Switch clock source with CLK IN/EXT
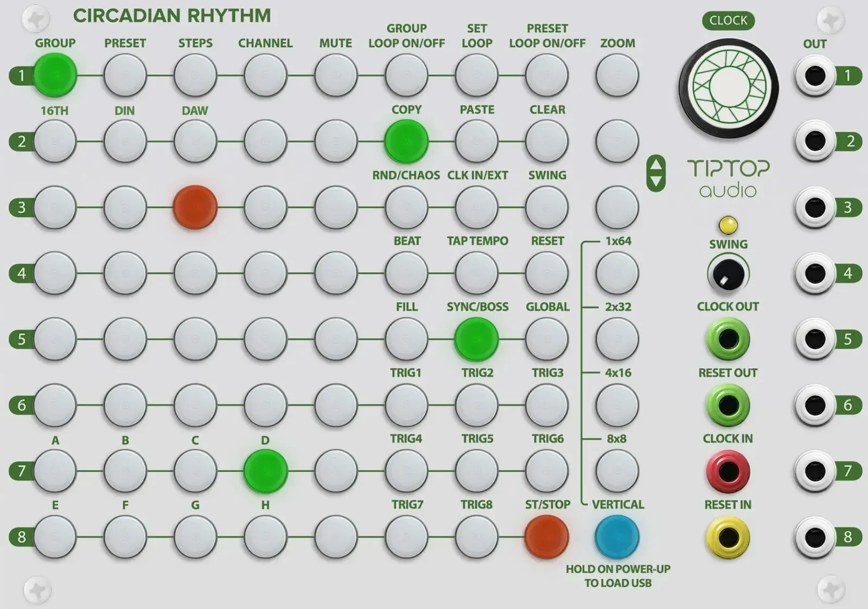The height and width of the screenshot is (609, 868). tap(476, 206)
